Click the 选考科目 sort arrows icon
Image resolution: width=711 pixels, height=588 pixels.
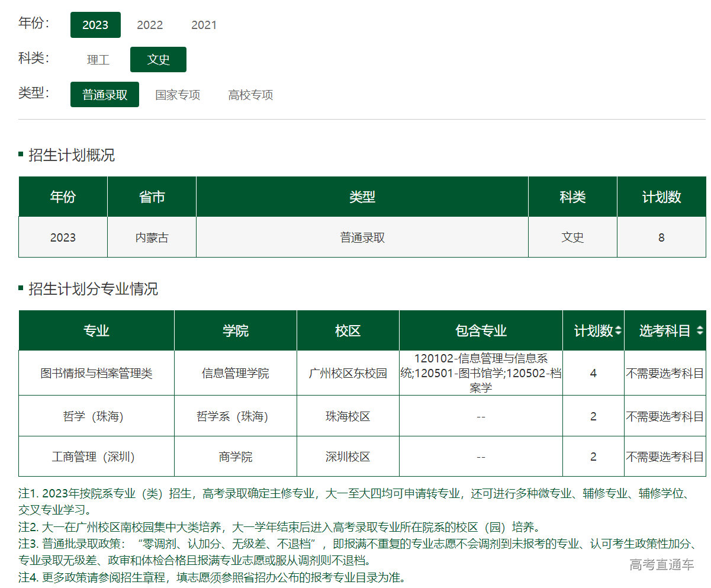[700, 331]
